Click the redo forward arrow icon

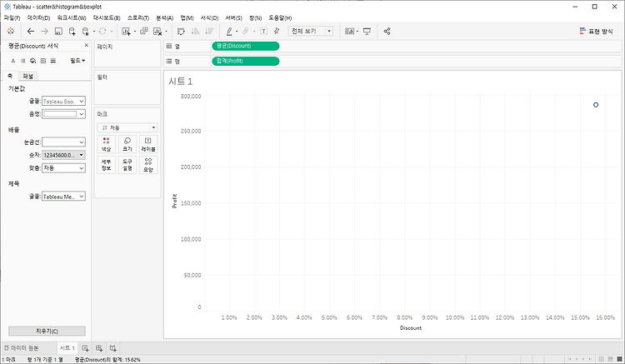(44, 31)
